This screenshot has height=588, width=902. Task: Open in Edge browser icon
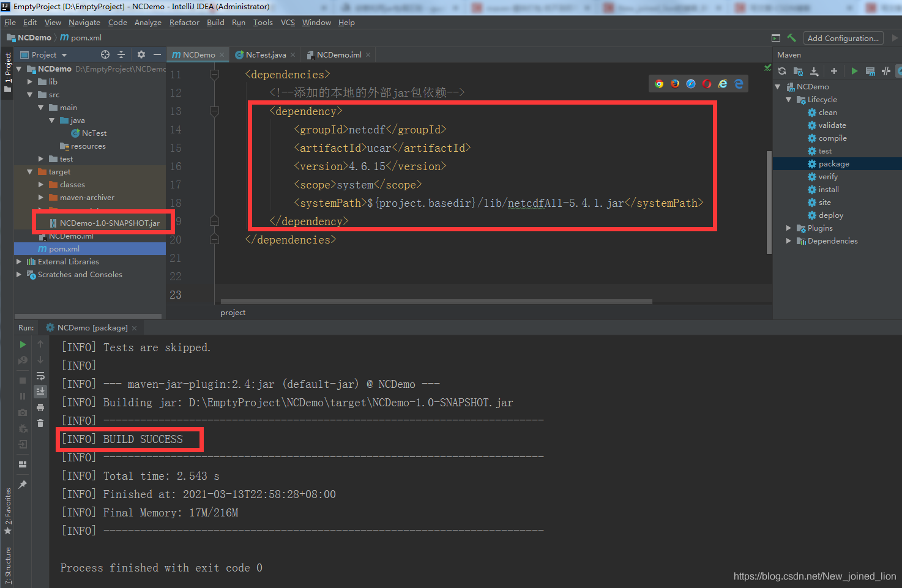point(739,84)
